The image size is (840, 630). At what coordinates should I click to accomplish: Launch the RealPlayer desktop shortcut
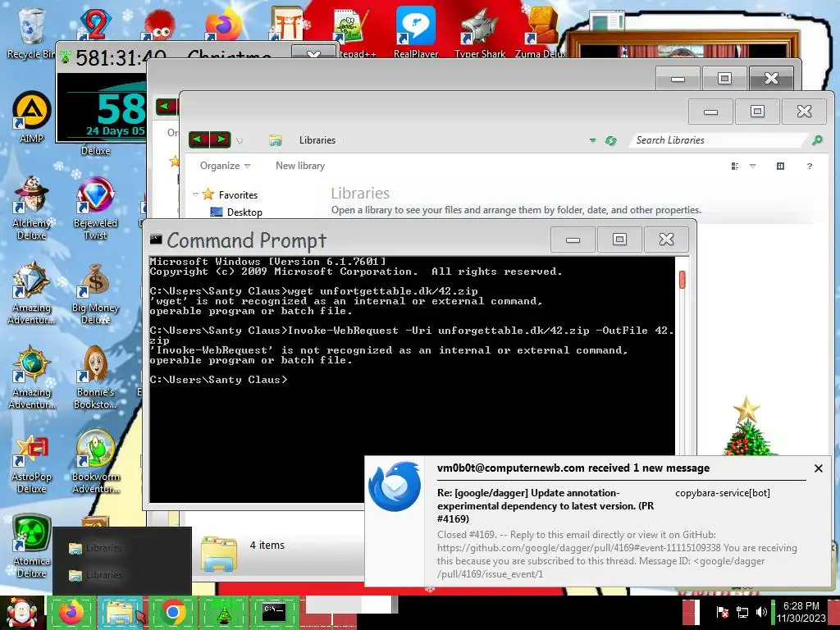click(x=416, y=31)
